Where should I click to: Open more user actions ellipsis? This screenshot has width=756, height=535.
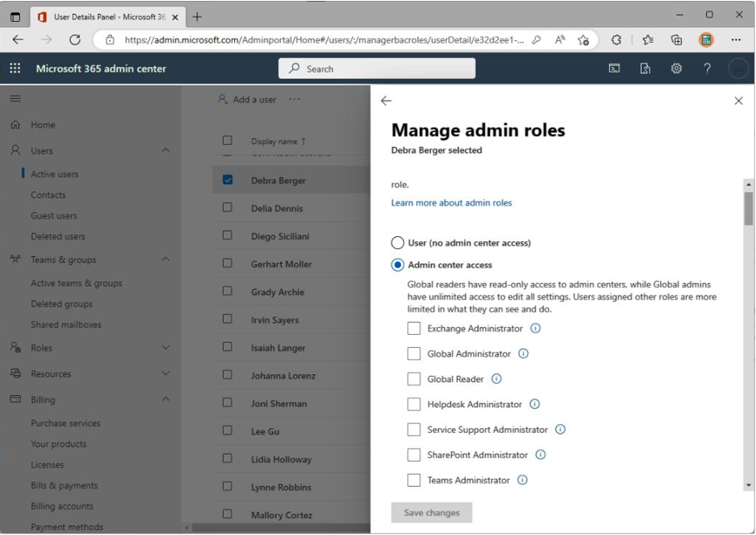pyautogui.click(x=295, y=100)
